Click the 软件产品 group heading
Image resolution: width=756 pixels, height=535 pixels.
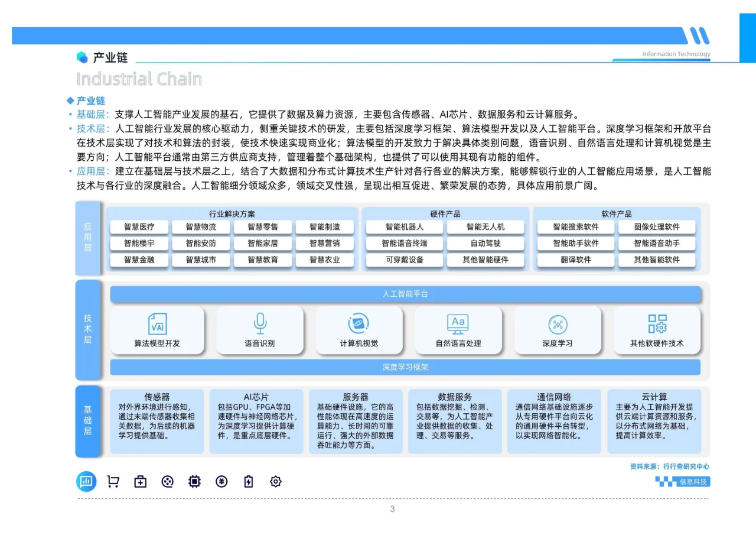pos(617,214)
